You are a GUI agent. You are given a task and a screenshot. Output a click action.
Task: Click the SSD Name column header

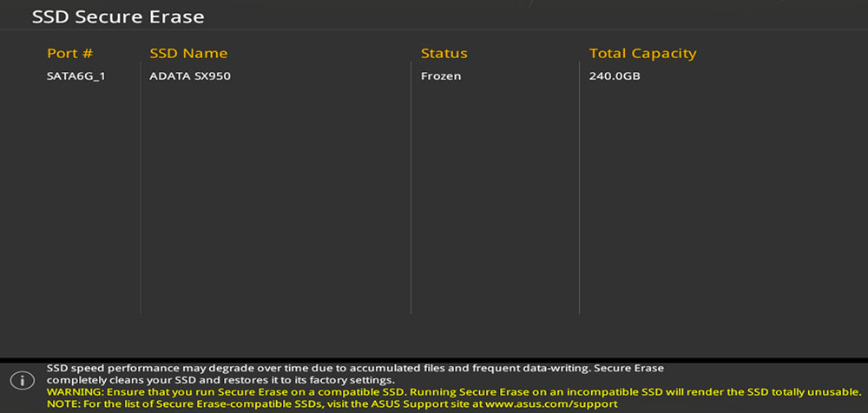(x=188, y=54)
